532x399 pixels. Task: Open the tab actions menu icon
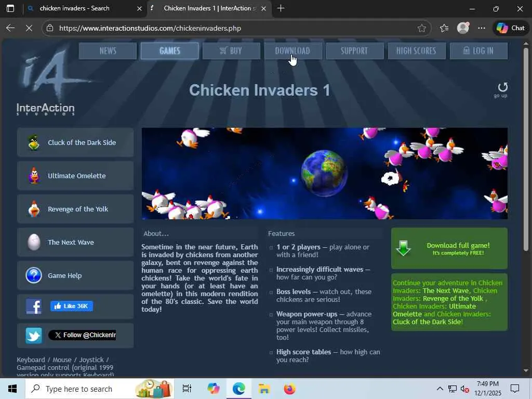10,8
